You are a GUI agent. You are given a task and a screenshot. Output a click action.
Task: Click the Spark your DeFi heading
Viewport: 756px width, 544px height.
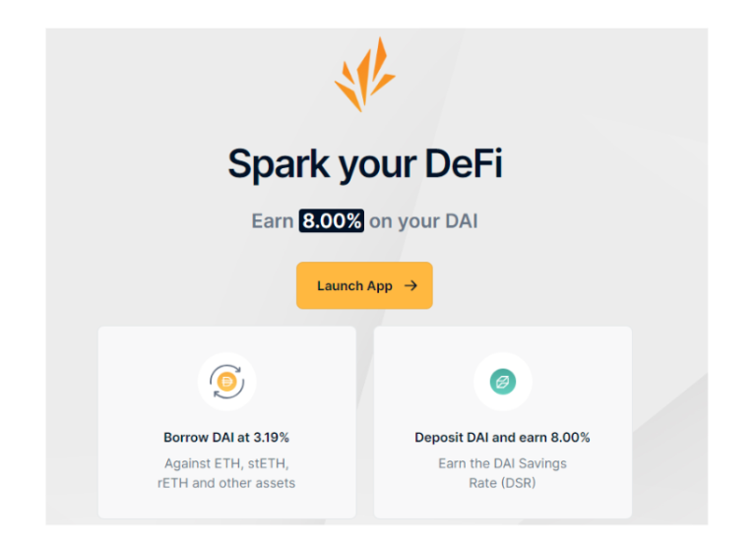[x=364, y=163]
